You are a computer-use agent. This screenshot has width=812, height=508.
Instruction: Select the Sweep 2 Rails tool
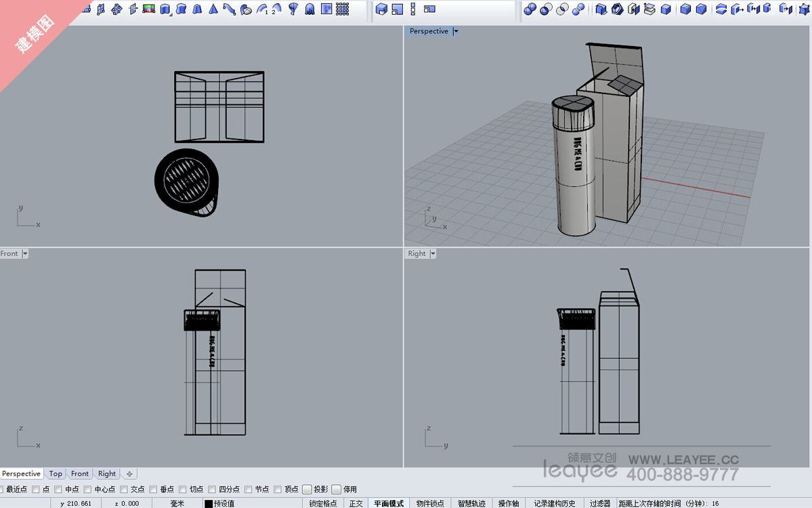(x=277, y=9)
